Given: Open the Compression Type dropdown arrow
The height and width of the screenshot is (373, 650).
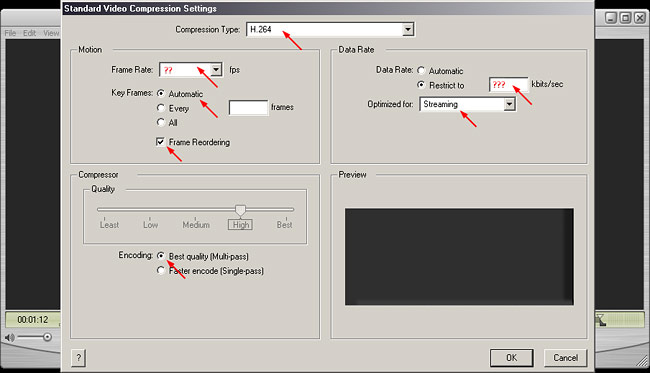Looking at the screenshot, I should [408, 29].
